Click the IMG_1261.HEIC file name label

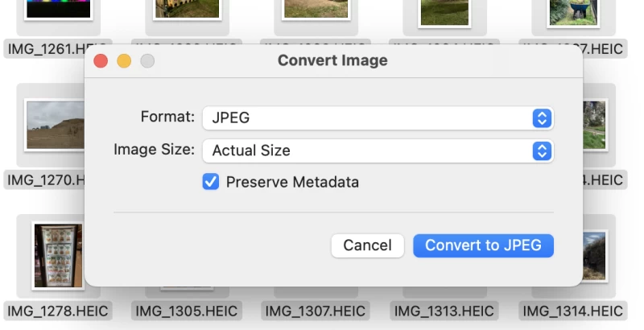tap(48, 48)
